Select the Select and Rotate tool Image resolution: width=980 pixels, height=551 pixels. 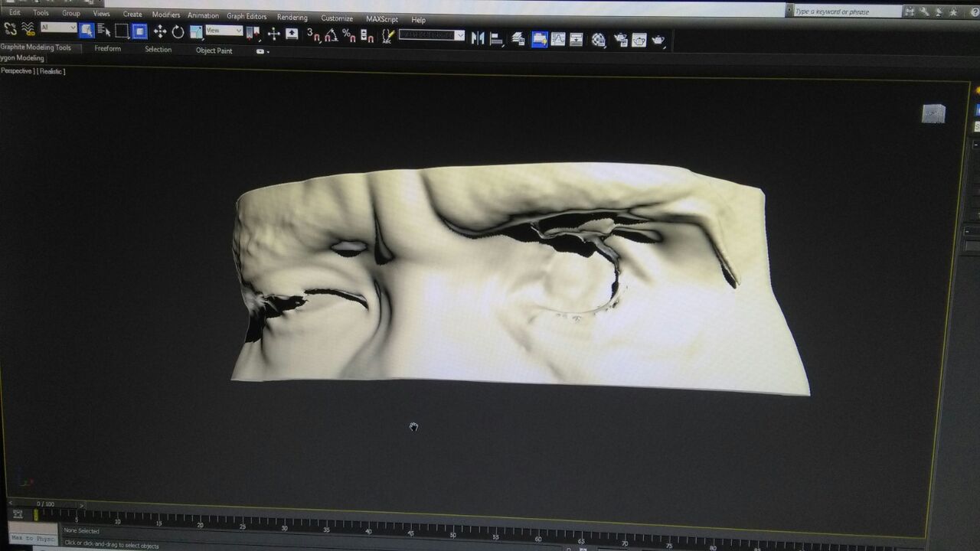pyautogui.click(x=178, y=31)
